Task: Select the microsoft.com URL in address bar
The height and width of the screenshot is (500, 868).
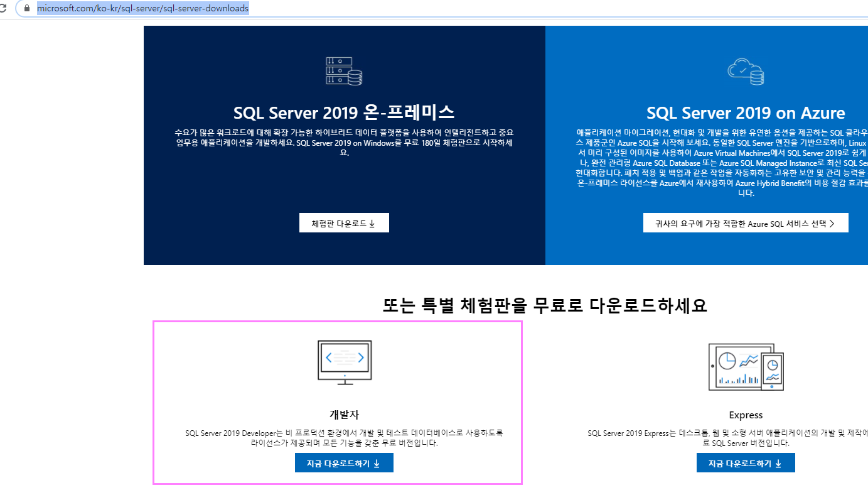Action: (x=142, y=9)
